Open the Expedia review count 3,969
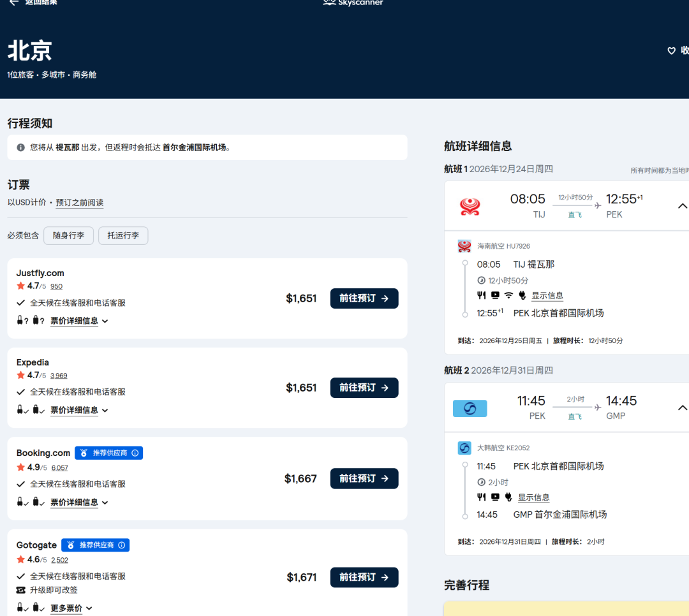Viewport: 689px width, 616px height. pos(59,376)
